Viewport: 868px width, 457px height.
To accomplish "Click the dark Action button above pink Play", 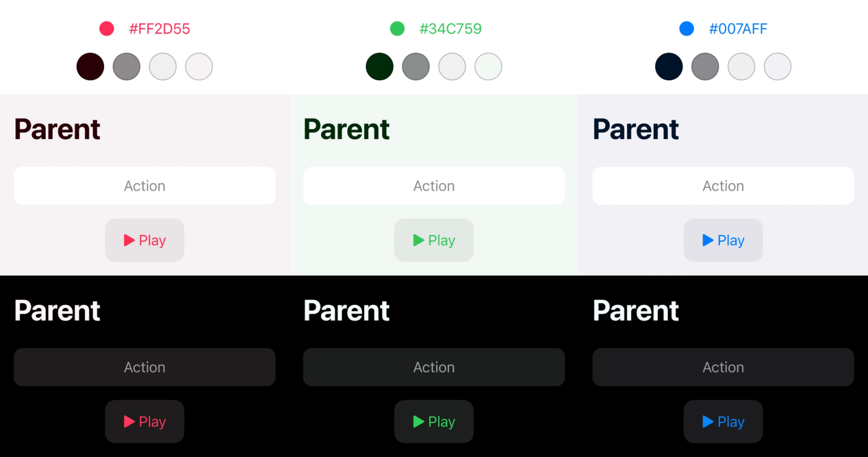I will pos(144,367).
